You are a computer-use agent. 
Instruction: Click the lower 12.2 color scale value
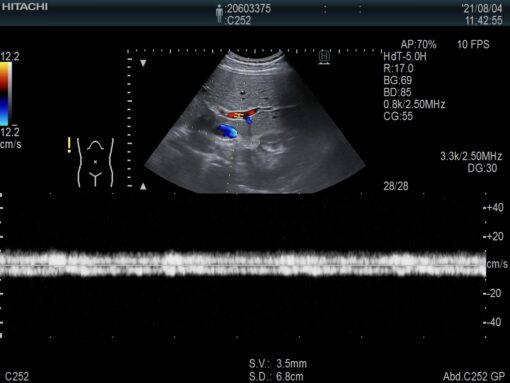click(10, 132)
